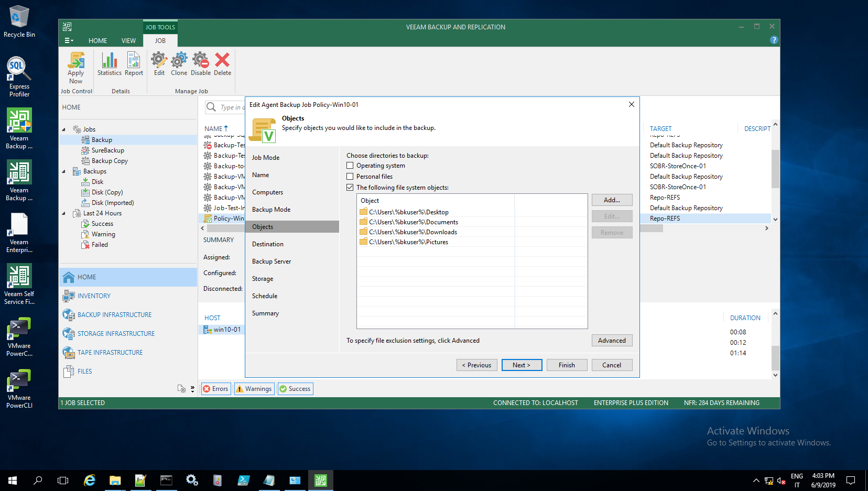Screen dimensions: 868x491
Task: Open the Veeam Self Service desktop shortcut
Action: point(19,284)
